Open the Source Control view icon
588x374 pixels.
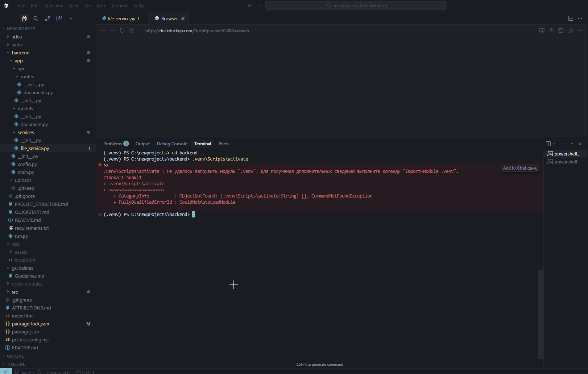click(x=47, y=18)
